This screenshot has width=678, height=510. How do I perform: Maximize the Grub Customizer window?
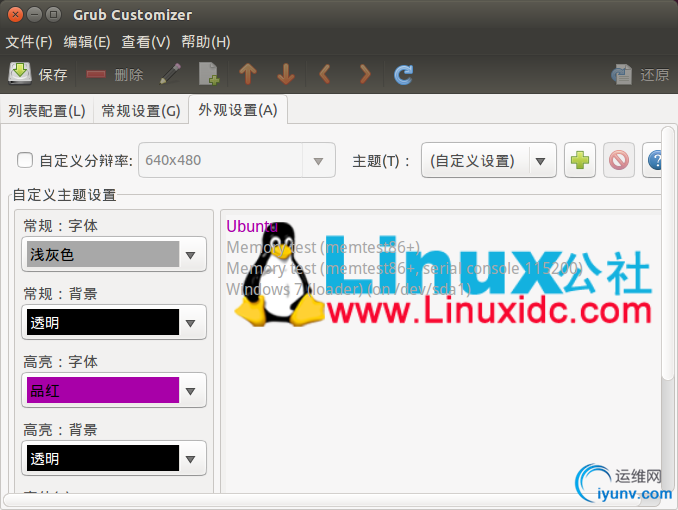[x=54, y=15]
